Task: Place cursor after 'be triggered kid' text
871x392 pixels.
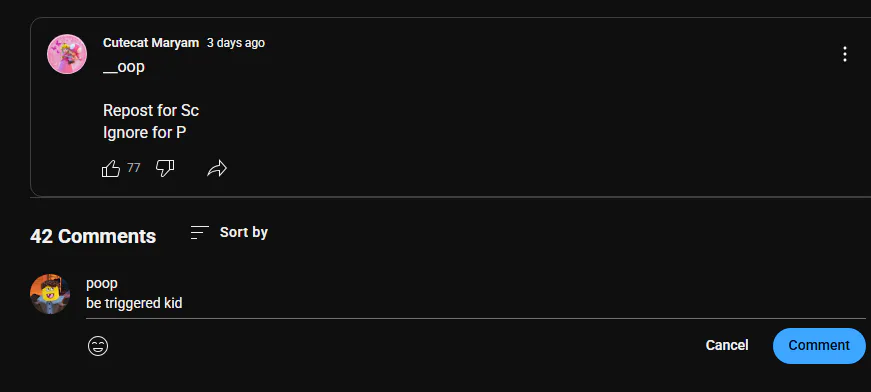Action: 183,303
